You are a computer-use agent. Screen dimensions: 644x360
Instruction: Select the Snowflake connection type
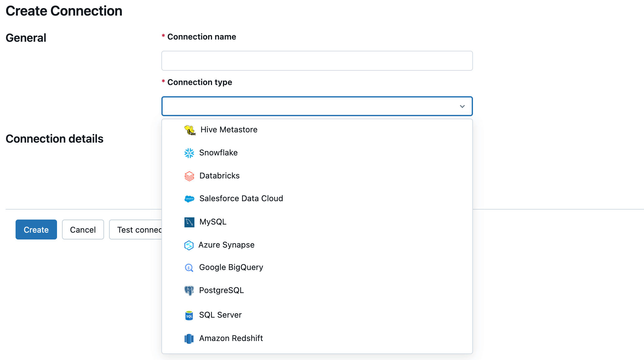point(218,153)
